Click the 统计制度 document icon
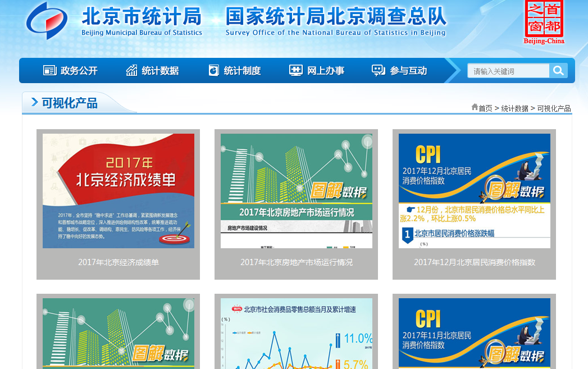Image resolution: width=588 pixels, height=369 pixels. point(213,71)
